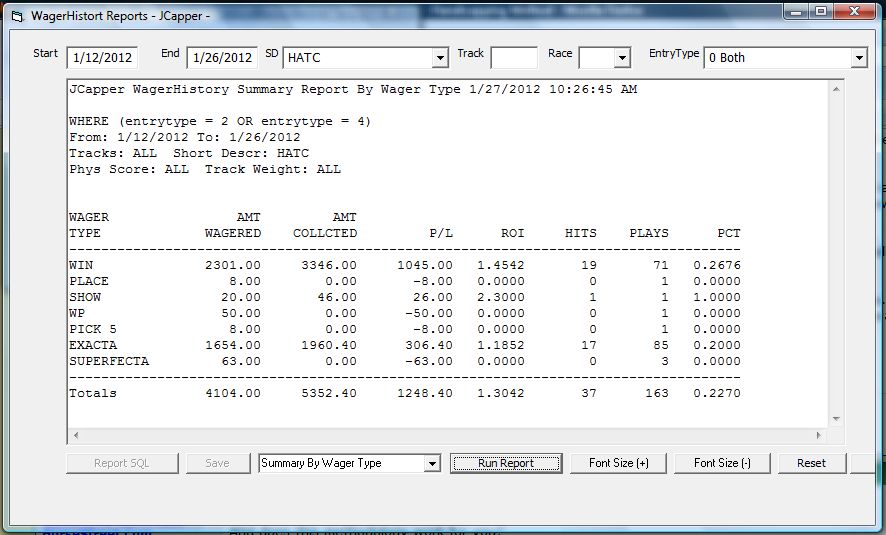Click the Tracks ALL Short Descr line

[x=189, y=153]
